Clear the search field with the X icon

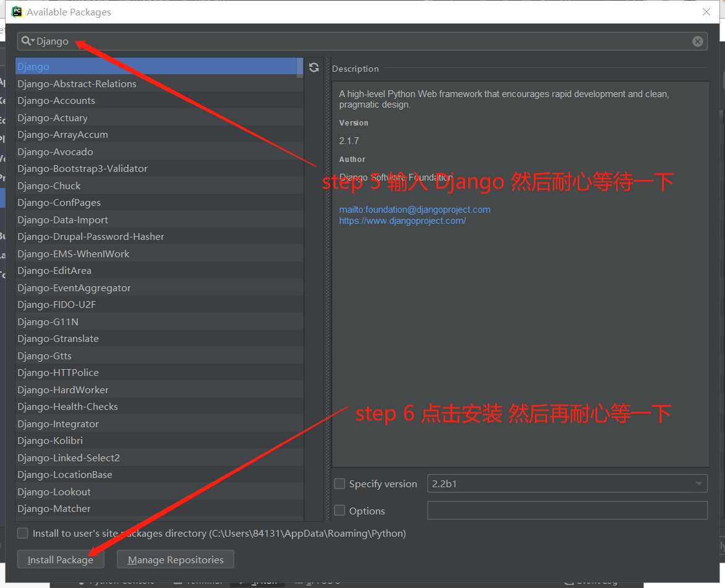coord(697,41)
